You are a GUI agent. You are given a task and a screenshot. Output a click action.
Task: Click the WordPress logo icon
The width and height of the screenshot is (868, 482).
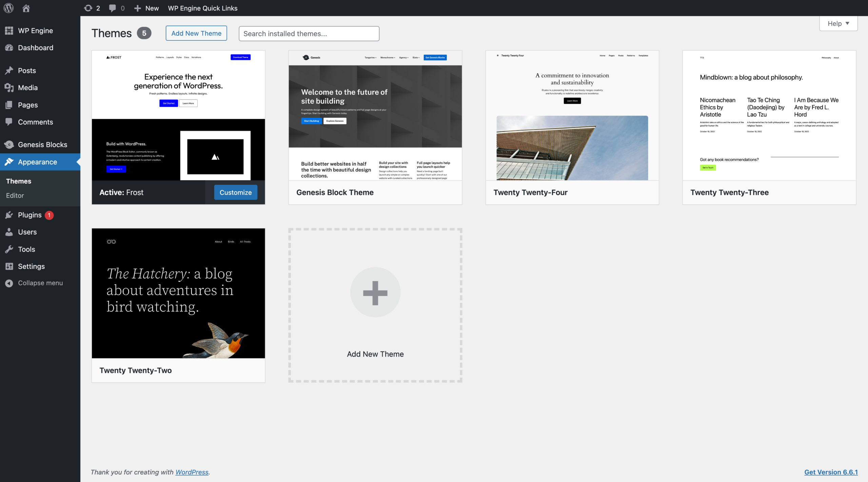click(8, 8)
